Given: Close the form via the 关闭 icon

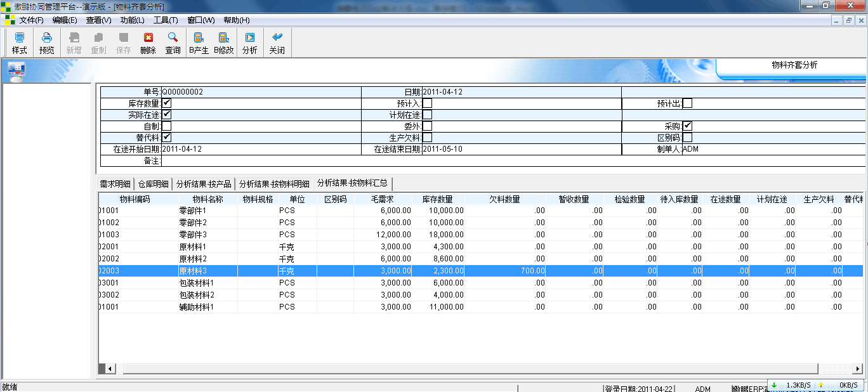Looking at the screenshot, I should click(276, 42).
